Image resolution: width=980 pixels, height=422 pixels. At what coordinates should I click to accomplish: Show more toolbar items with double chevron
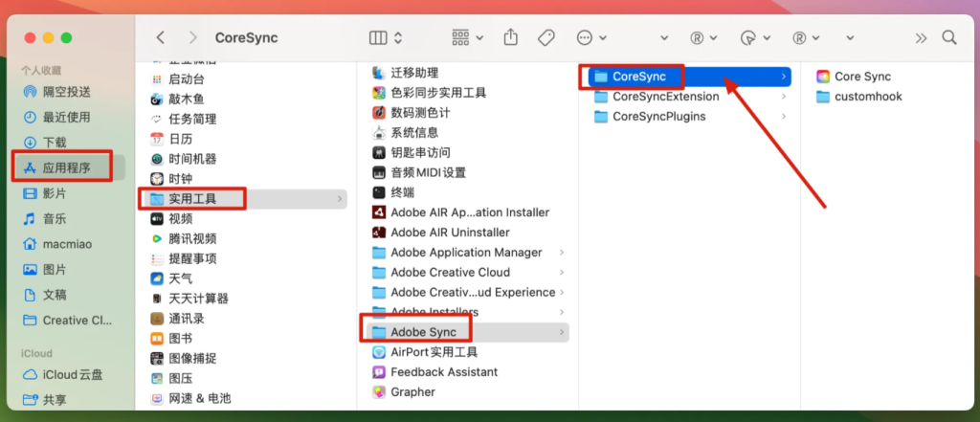click(921, 37)
